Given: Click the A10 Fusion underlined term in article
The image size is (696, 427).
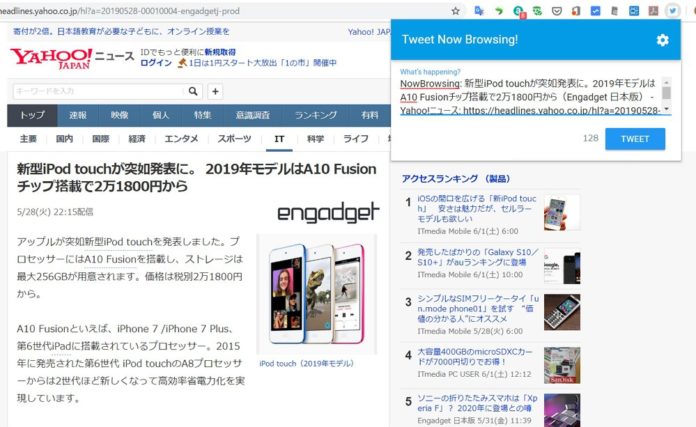Looking at the screenshot, I should pyautogui.click(x=110, y=259).
